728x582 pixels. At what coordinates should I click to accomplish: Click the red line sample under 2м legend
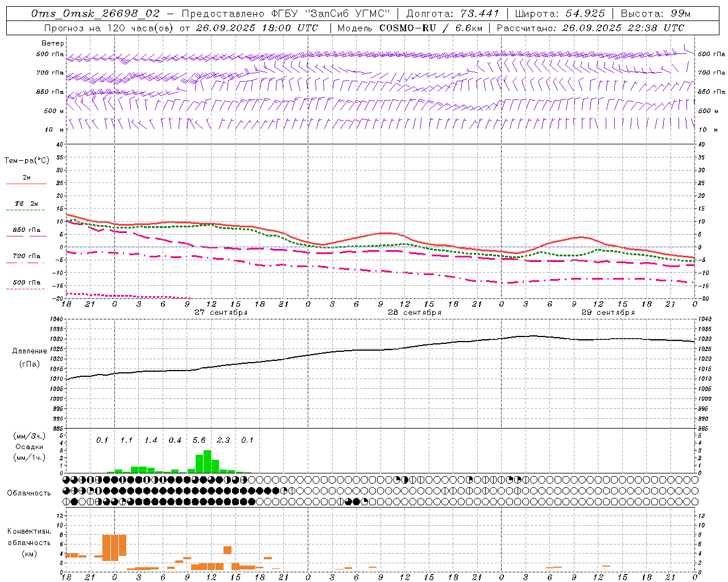[x=27, y=184]
